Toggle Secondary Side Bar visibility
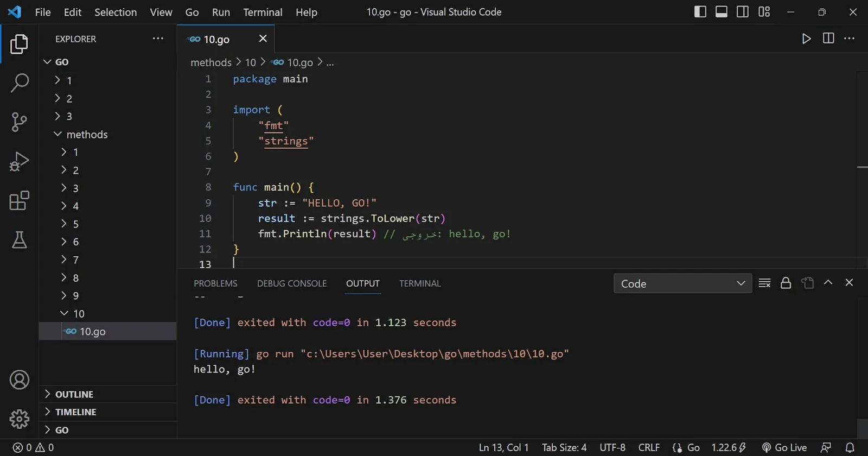868x456 pixels. [743, 12]
